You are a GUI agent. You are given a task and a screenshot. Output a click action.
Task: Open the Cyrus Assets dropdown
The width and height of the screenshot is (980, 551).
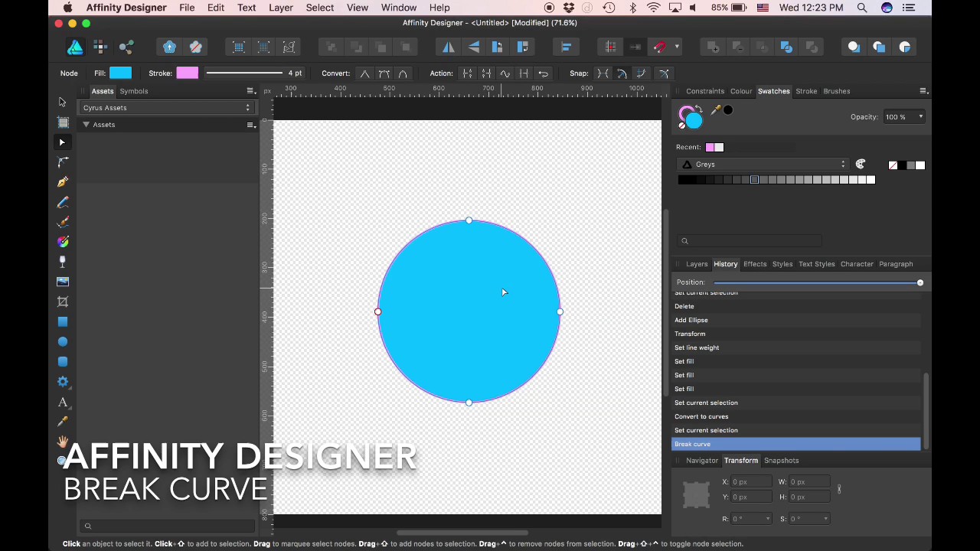click(166, 107)
